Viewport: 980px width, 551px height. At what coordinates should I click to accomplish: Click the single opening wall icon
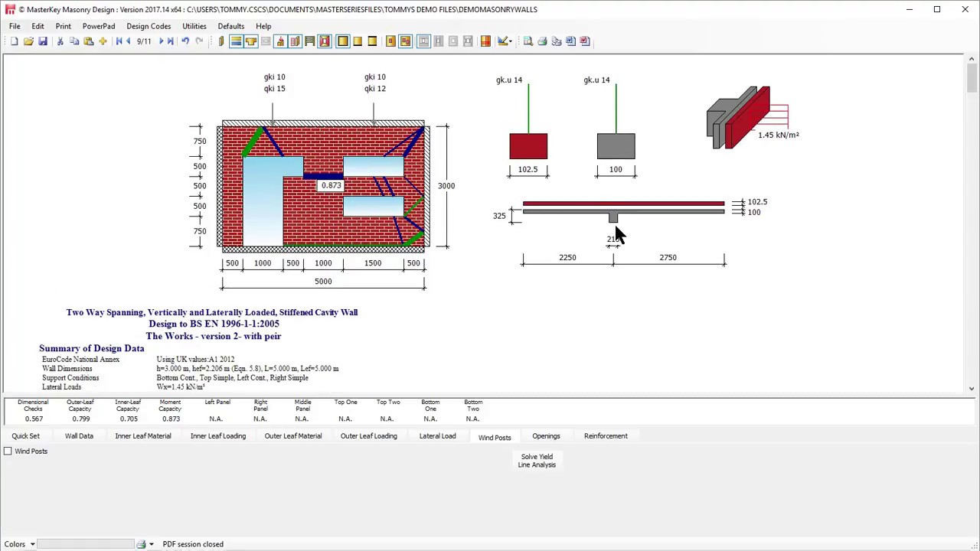click(x=390, y=41)
